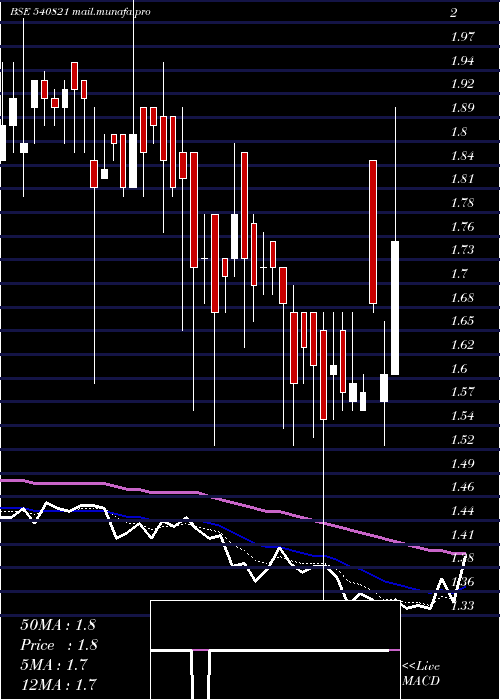The width and height of the screenshot is (500, 700).
Task: Click the price axis label 1.94
Action: [462, 60]
